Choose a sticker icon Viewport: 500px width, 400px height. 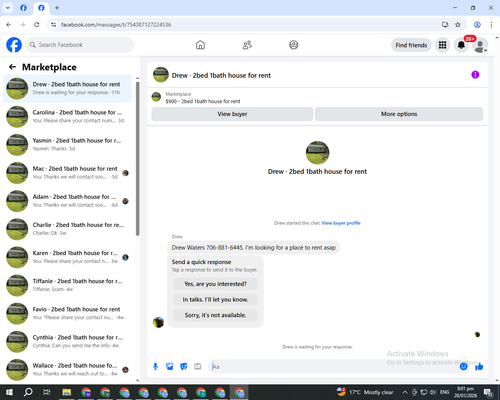184,367
